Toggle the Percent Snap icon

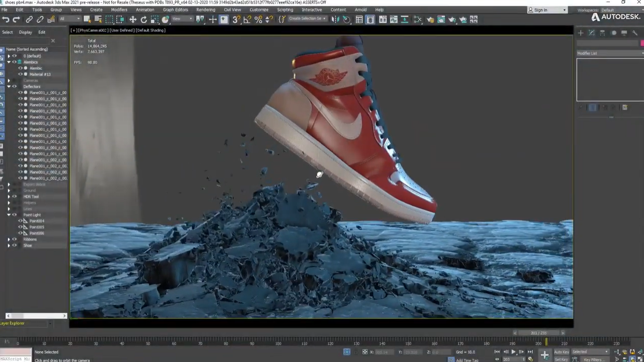(258, 19)
